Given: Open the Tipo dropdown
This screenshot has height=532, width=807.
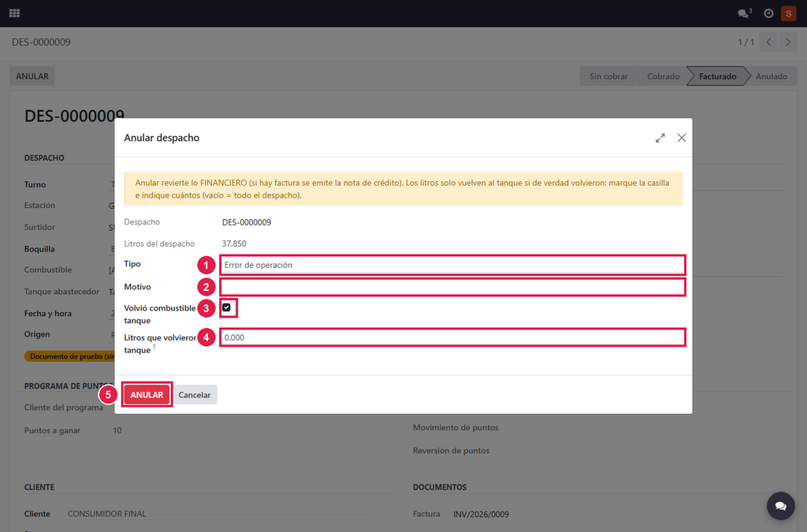Looking at the screenshot, I should coord(452,265).
